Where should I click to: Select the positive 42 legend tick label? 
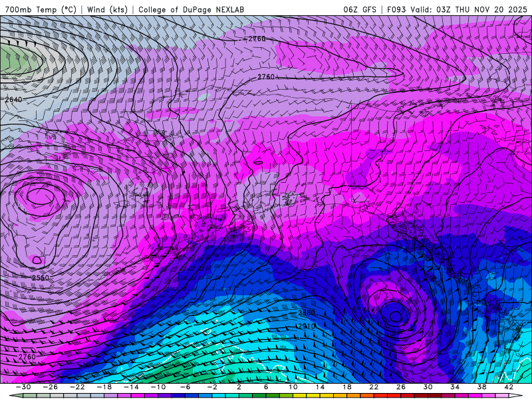(x=509, y=387)
